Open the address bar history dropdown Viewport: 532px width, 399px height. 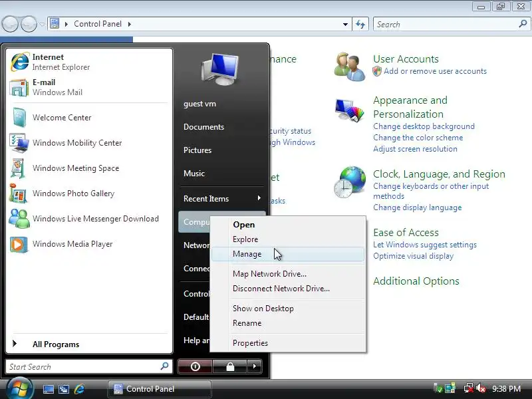coord(345,25)
